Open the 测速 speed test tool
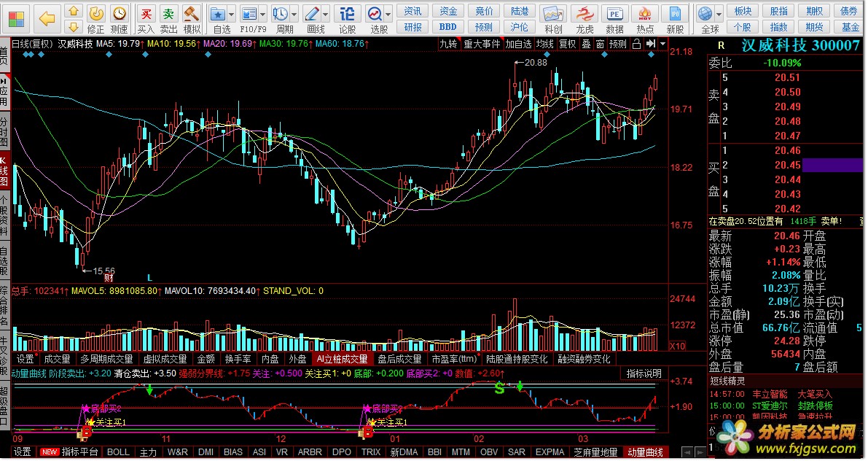The image size is (868, 461). [x=119, y=19]
